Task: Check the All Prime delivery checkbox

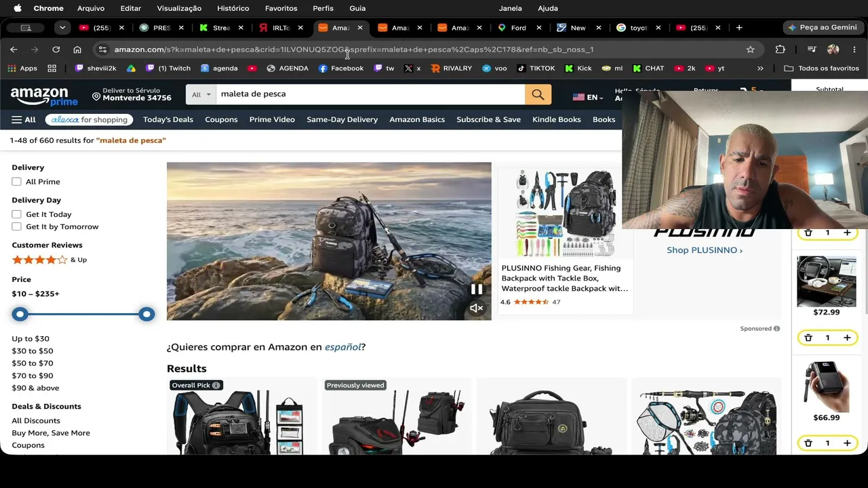Action: tap(16, 182)
